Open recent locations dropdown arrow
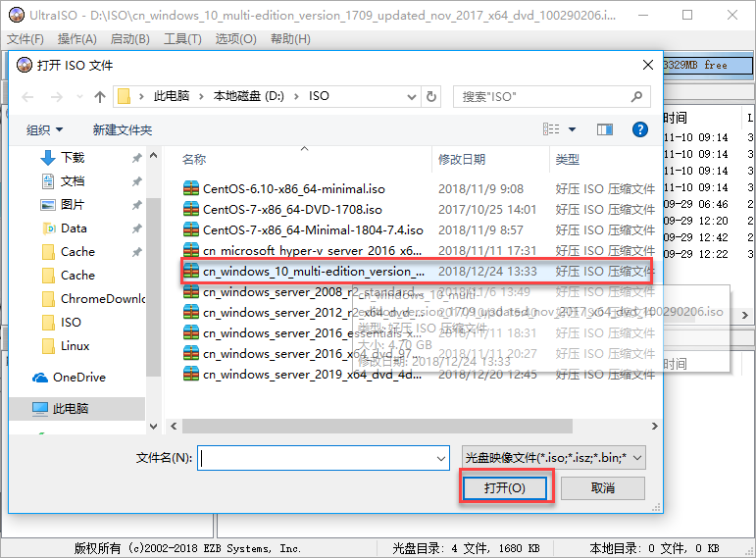The height and width of the screenshot is (558, 756). (79, 97)
